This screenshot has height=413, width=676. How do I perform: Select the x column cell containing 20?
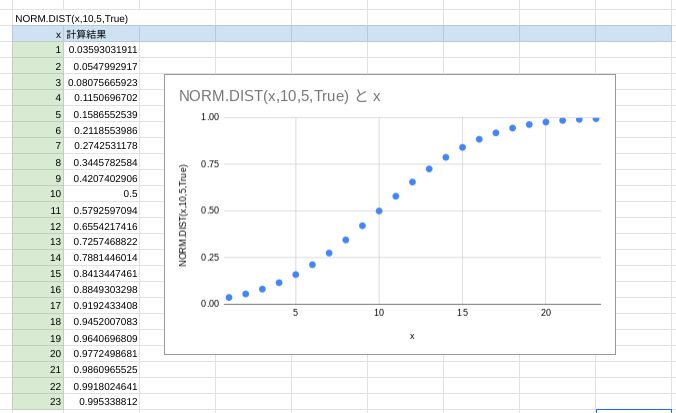[x=38, y=354]
